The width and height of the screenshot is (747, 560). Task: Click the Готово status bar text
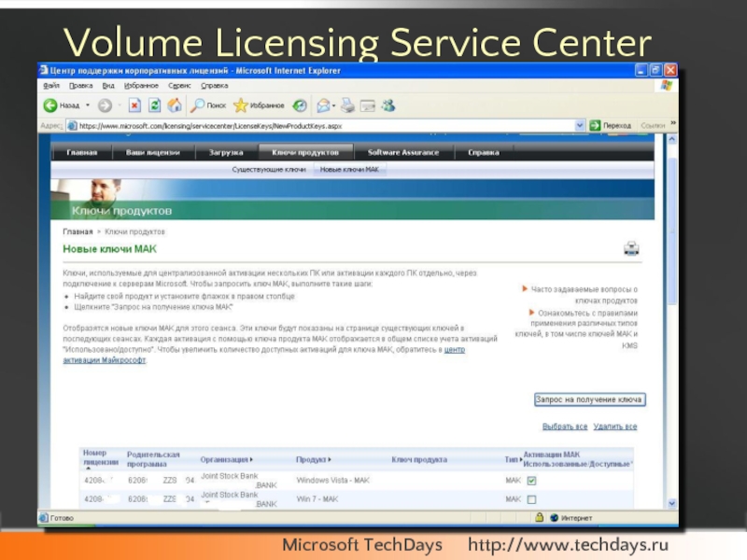(x=62, y=518)
